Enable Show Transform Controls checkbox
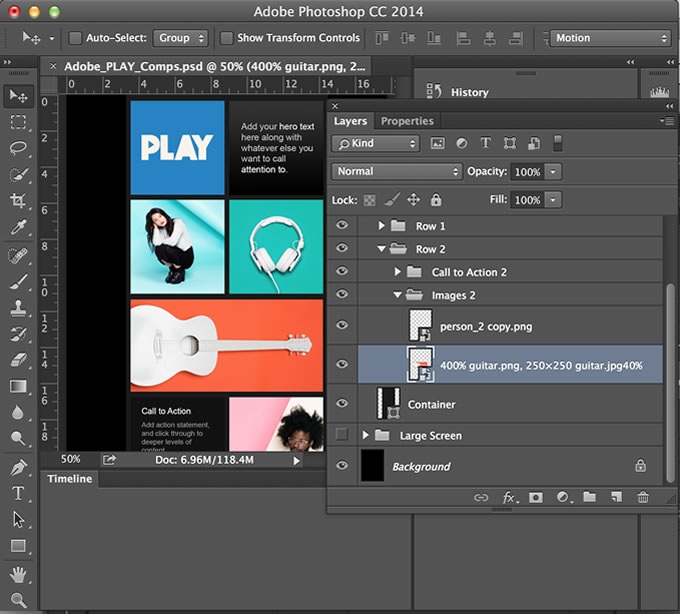Screen dimensions: 680x614 (x=226, y=38)
